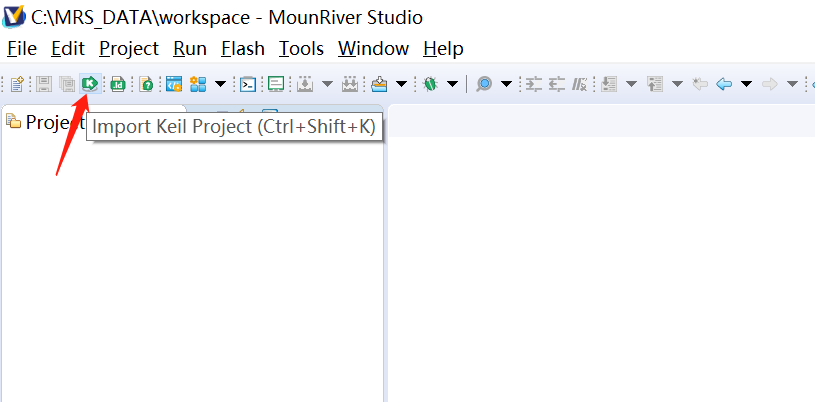Click the Last Edit Location icon
This screenshot has width=815, height=402.
700,83
